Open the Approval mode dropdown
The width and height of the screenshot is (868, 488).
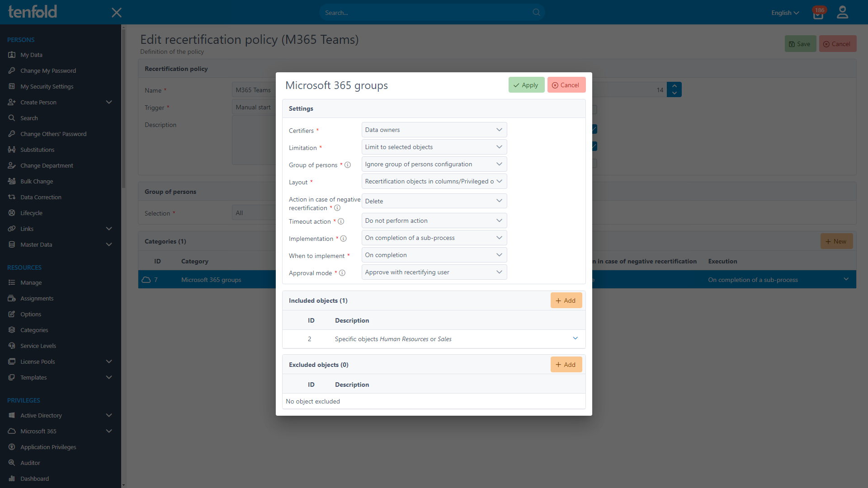(434, 272)
